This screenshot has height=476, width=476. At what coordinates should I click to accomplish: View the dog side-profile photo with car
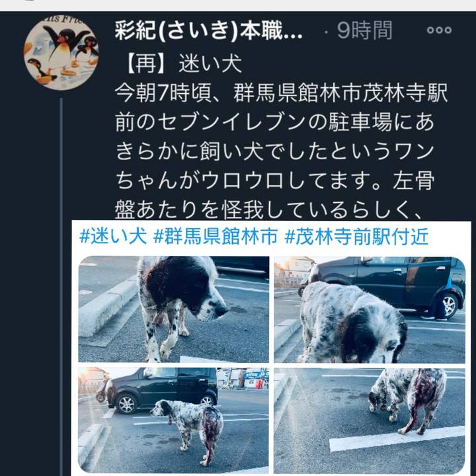pos(174,420)
